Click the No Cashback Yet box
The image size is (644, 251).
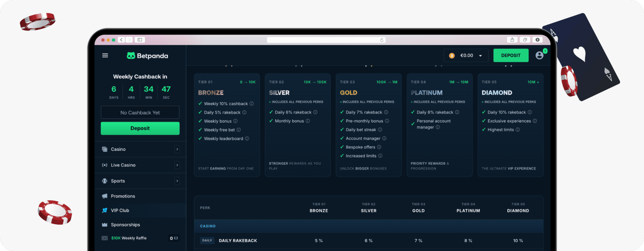point(140,113)
